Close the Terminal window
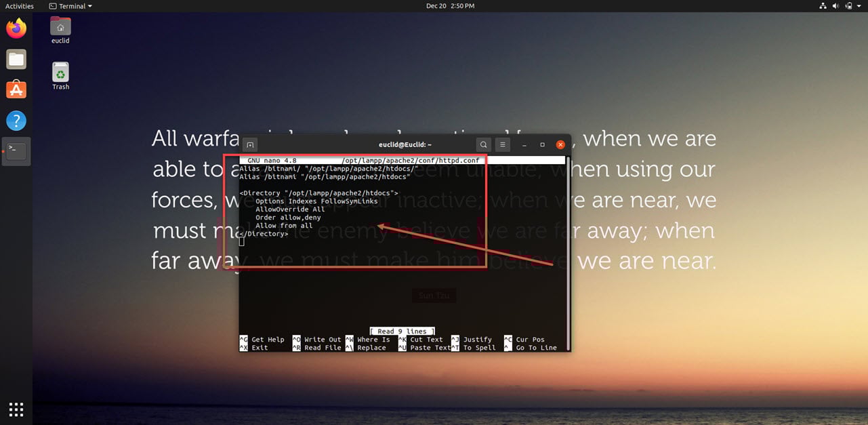Screen dimensions: 868x425 pyautogui.click(x=560, y=144)
